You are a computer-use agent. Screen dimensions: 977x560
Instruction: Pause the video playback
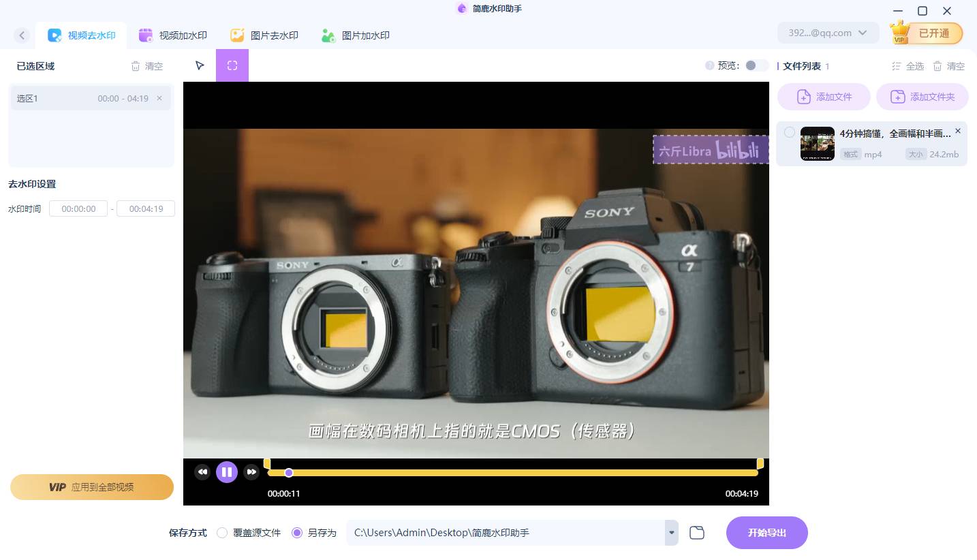[227, 472]
